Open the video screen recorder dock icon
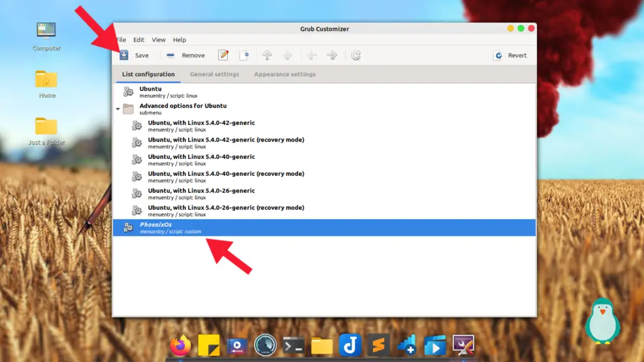The image size is (644, 362). click(237, 346)
